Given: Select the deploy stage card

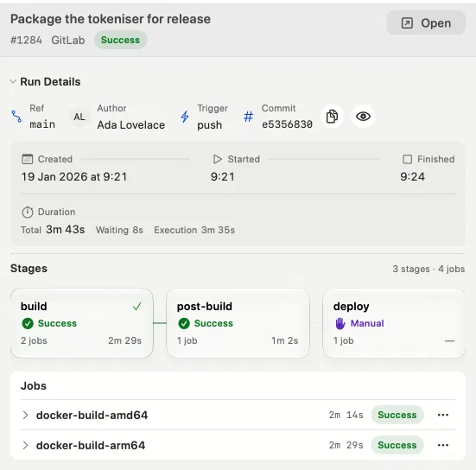Looking at the screenshot, I should 394,323.
